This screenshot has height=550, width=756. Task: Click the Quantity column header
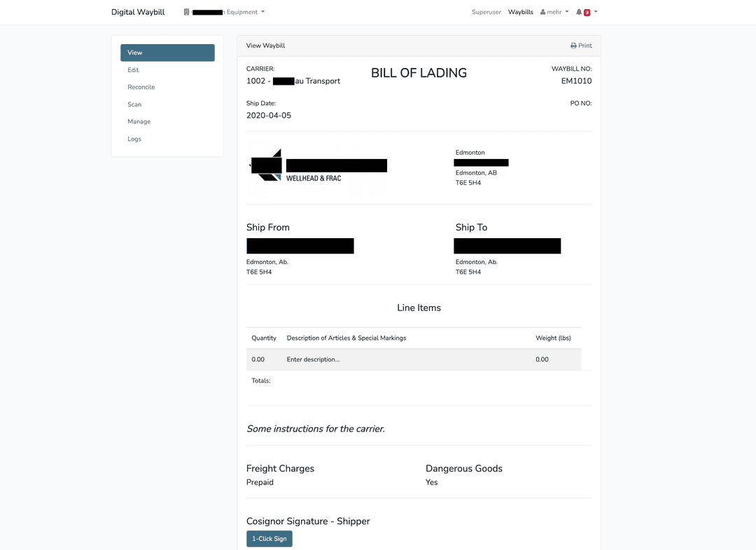pyautogui.click(x=264, y=338)
